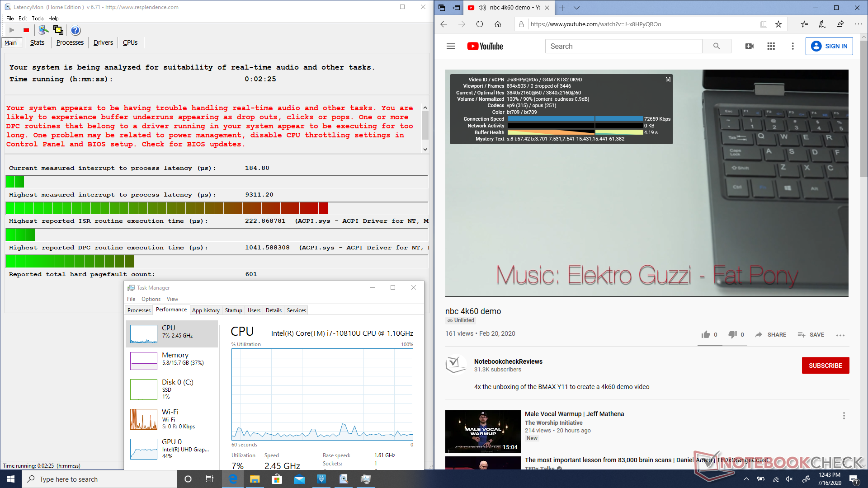This screenshot has width=868, height=488.
Task: Open Task Manager View menu
Action: point(172,299)
